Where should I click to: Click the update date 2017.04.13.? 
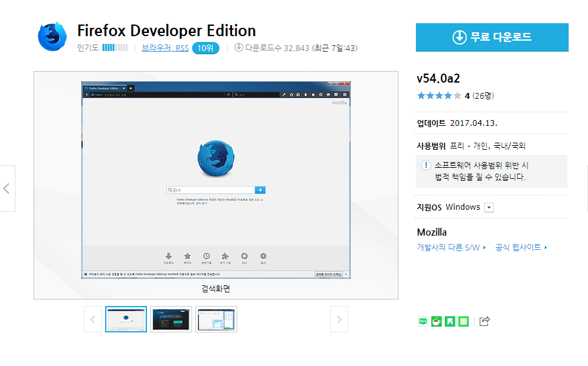[x=474, y=123]
